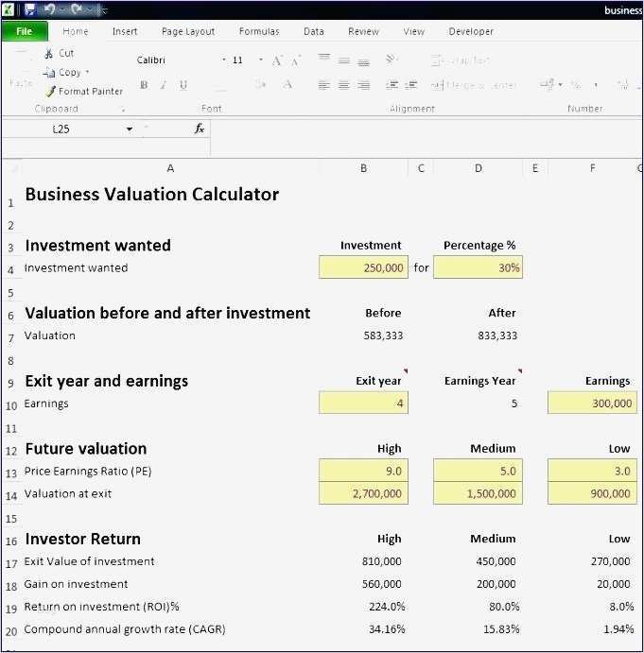Click Merge & Center
Screen dimensions: 644x653
coord(474,85)
